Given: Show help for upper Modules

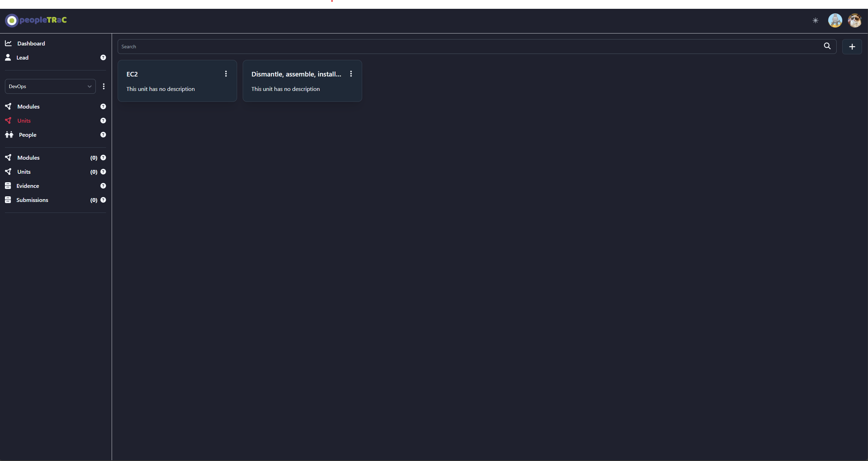Looking at the screenshot, I should (103, 106).
